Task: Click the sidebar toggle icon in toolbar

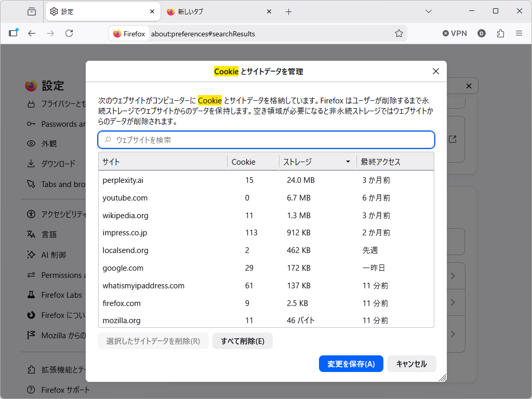Action: (x=13, y=33)
